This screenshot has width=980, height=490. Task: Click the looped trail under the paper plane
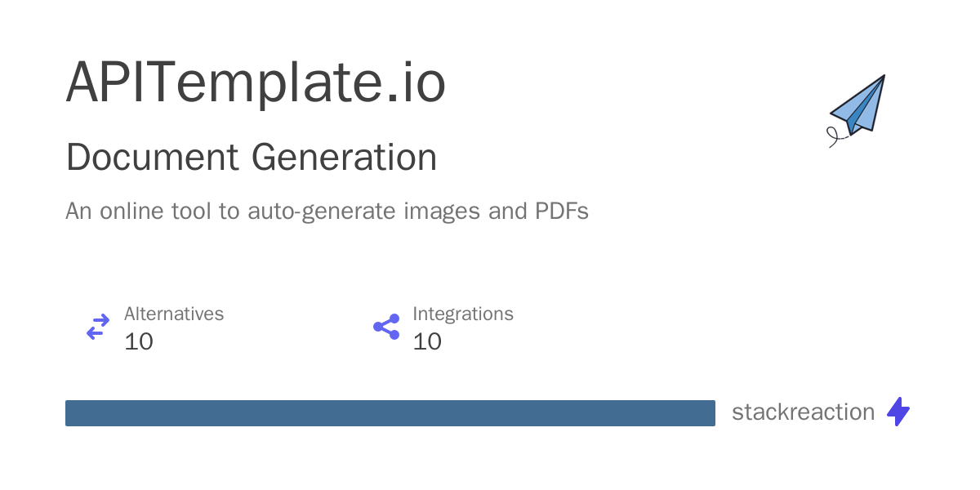pos(835,137)
